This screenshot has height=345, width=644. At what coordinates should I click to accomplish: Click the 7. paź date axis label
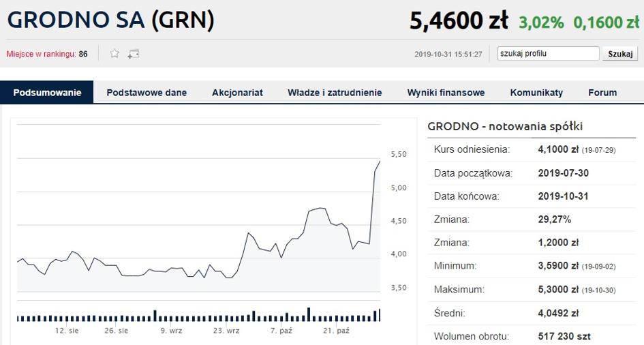tap(281, 331)
